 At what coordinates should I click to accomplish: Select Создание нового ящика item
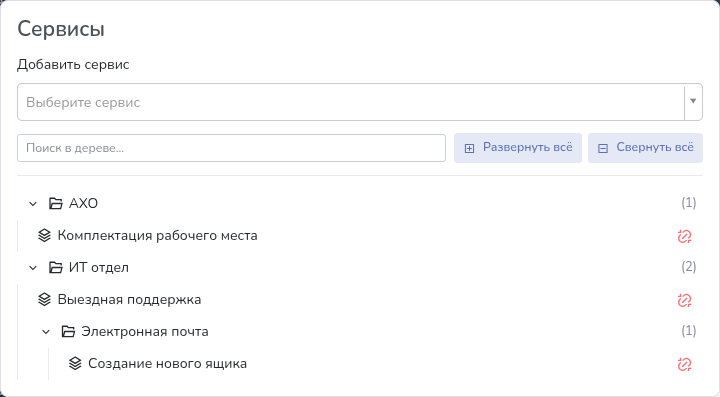[x=167, y=363]
